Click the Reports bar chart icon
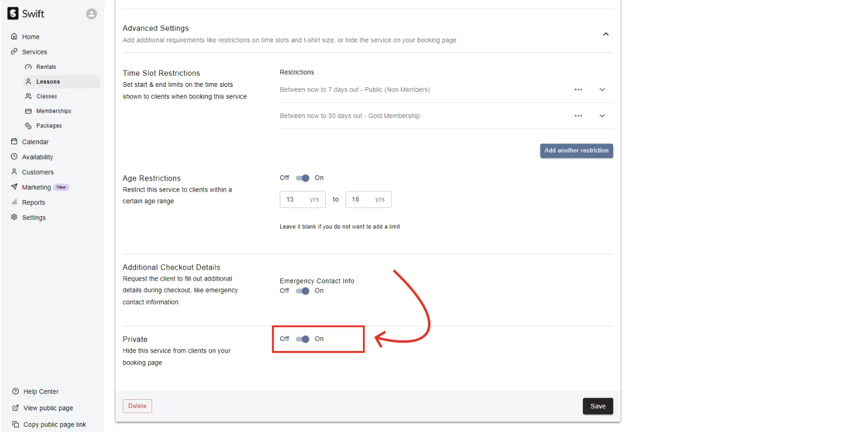Image resolution: width=868 pixels, height=432 pixels. (14, 202)
